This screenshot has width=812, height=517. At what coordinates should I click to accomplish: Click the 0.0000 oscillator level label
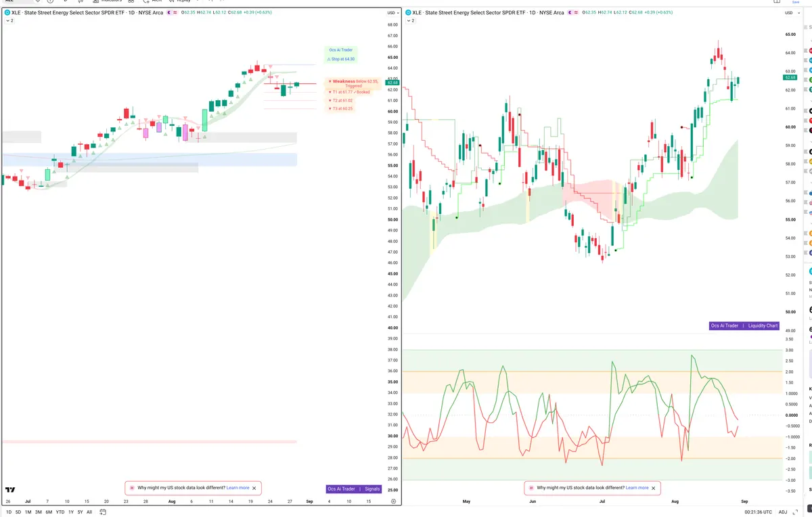[791, 415]
